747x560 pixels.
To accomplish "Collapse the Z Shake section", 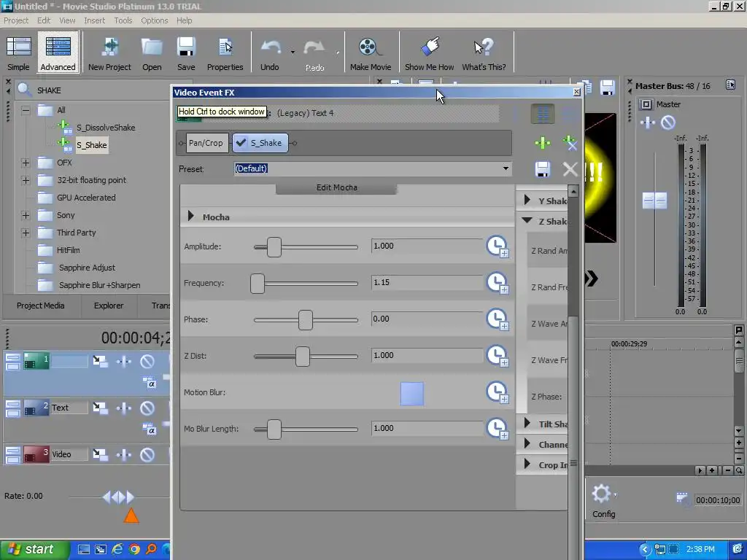I will coord(527,220).
